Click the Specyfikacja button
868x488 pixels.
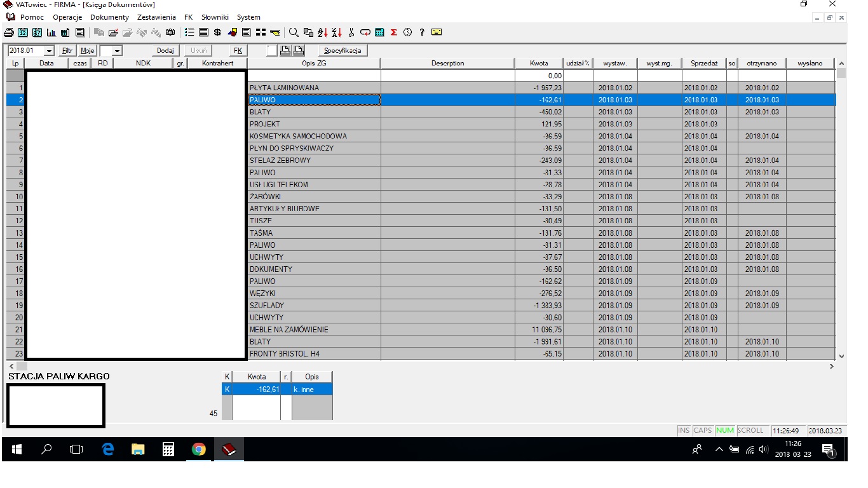click(x=342, y=51)
